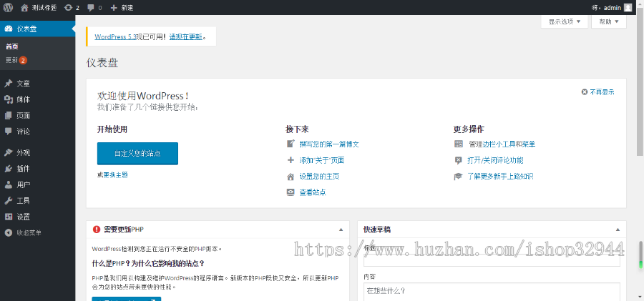Open 用户 users icon in sidebar

(8, 184)
